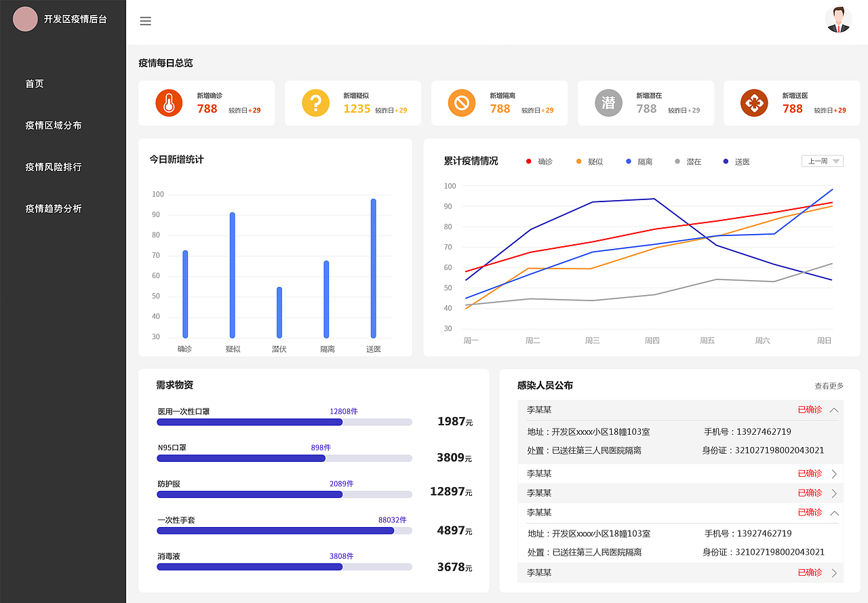Click the 1987元 price
Screen dimensions: 868x603
coord(455,421)
